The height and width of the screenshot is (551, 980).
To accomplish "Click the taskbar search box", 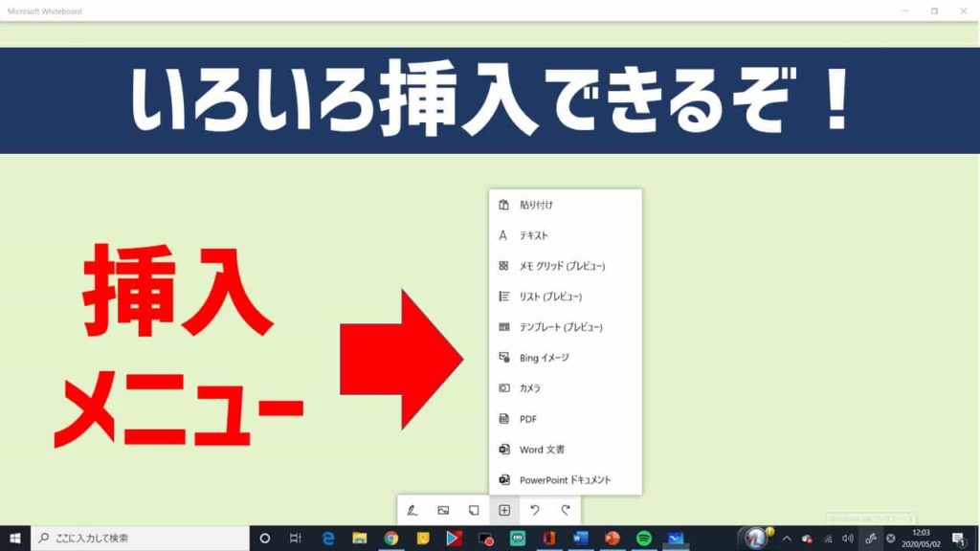I will (140, 538).
